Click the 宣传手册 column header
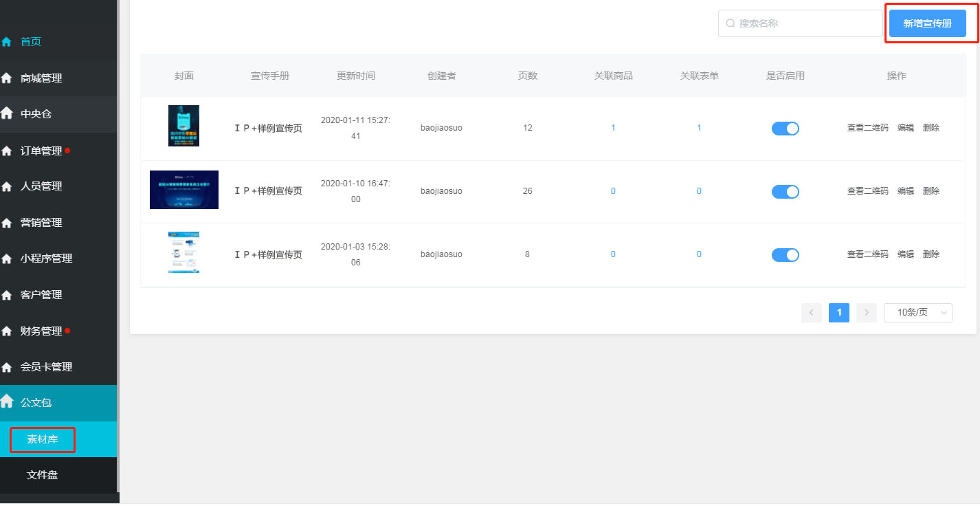Viewport: 980px width, 506px height. click(270, 76)
